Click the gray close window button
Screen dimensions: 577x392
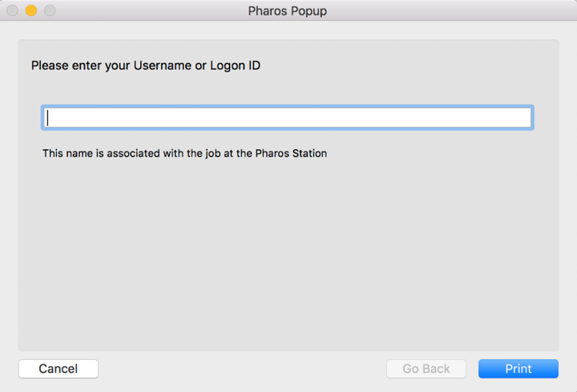point(13,10)
